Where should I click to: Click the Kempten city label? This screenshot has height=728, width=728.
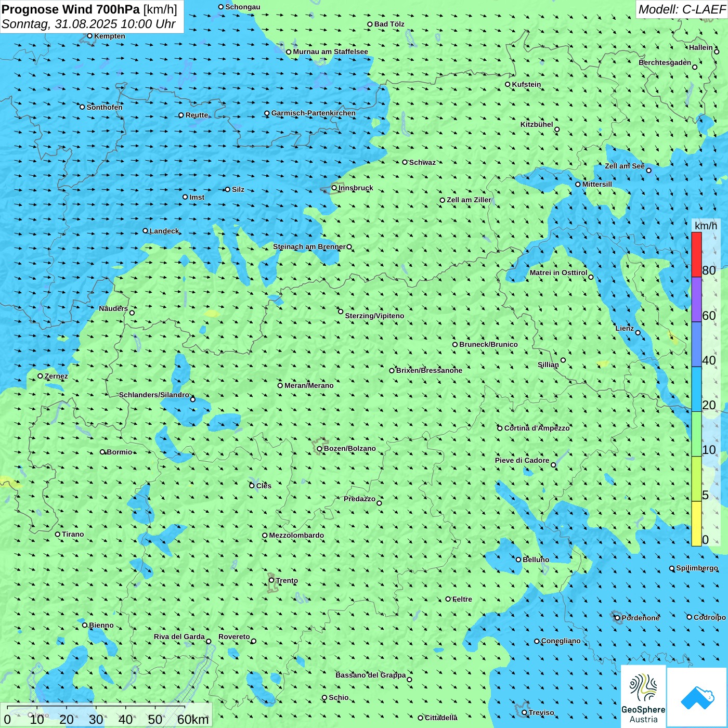pyautogui.click(x=110, y=36)
